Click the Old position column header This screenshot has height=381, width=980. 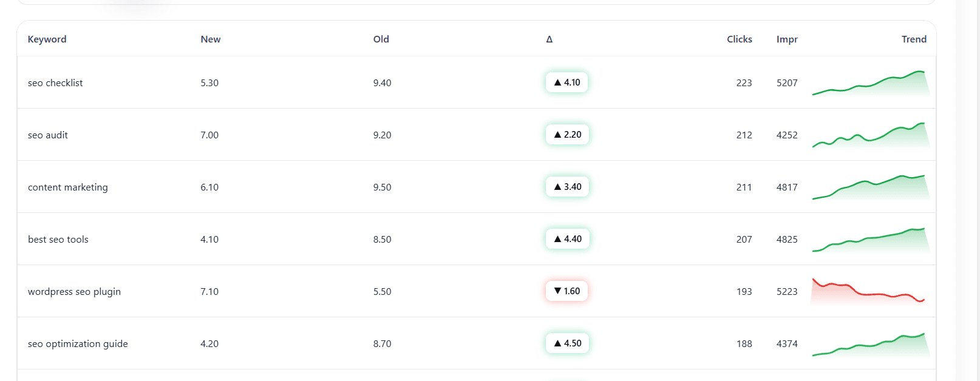(381, 39)
